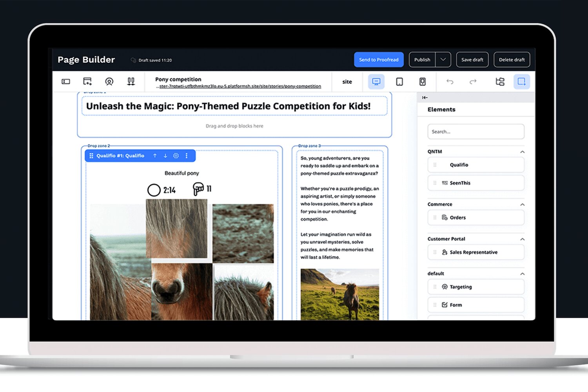Move Qualifio block down with arrow
This screenshot has height=392, width=588.
(x=165, y=156)
